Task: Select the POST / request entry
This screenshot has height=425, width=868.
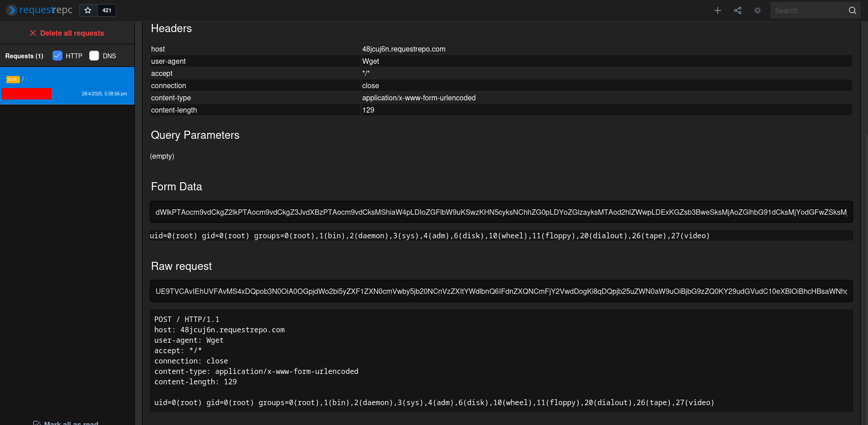Action: click(x=67, y=86)
